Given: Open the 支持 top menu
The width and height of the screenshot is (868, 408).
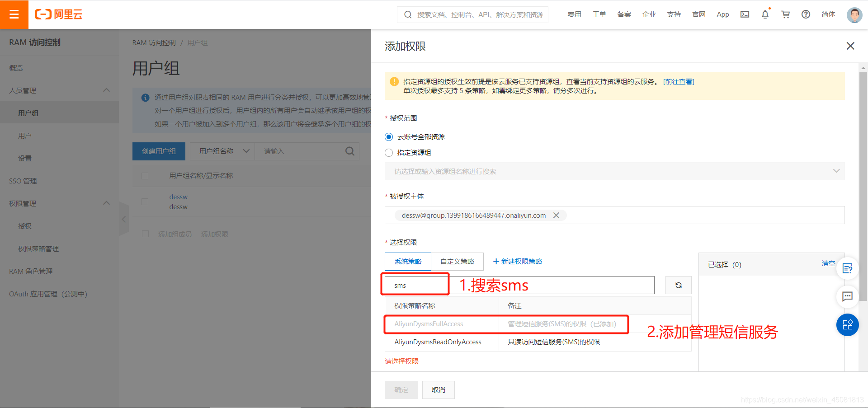Looking at the screenshot, I should (674, 14).
